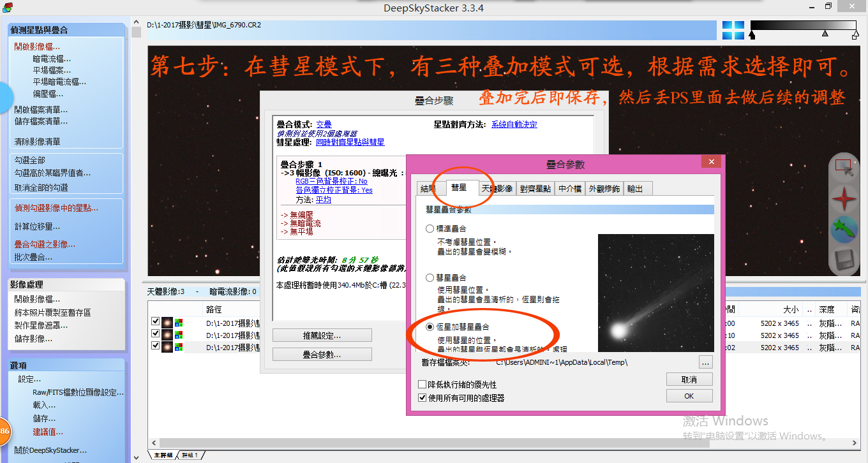
Task: Click light frame thumbnail icon in :02 row
Action: 167,347
